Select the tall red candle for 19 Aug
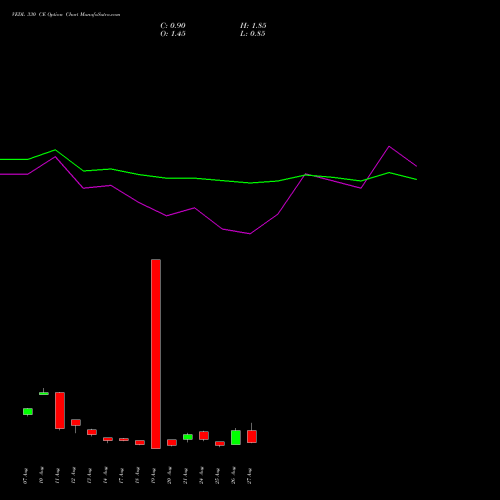Screen dimensions: 500x500 click(x=156, y=354)
